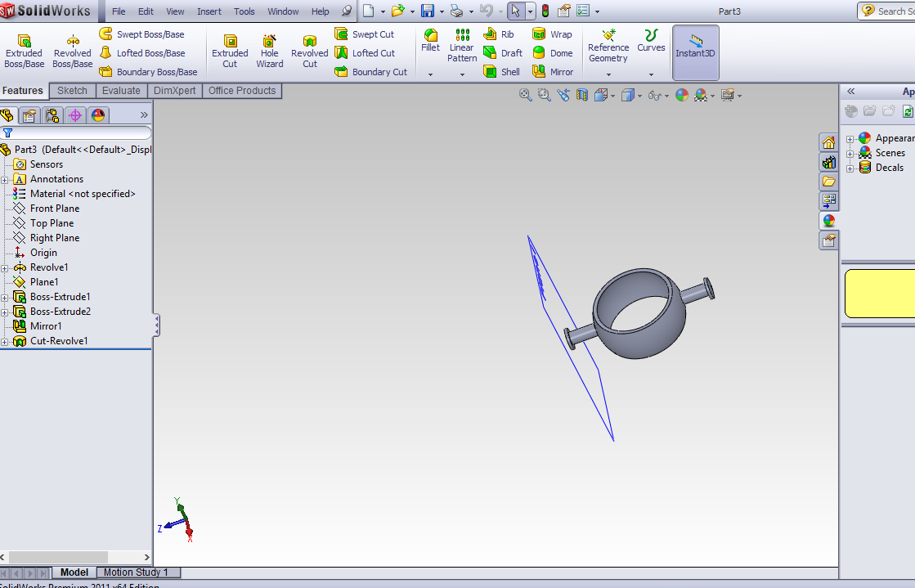Viewport: 915px width, 588px height.
Task: Expand the Linear Pattern dropdown arrow
Action: [462, 74]
